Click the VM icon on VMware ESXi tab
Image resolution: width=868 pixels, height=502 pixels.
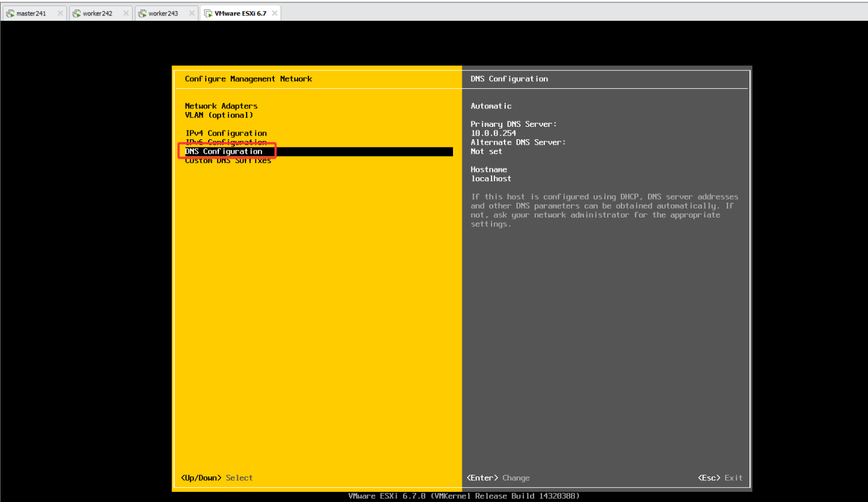[208, 13]
